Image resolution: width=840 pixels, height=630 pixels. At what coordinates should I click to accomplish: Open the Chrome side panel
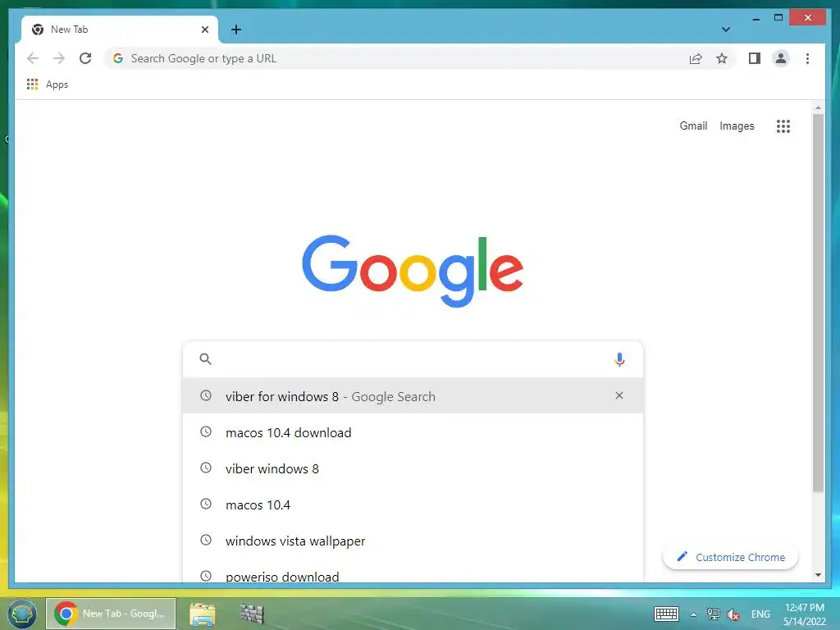point(755,58)
